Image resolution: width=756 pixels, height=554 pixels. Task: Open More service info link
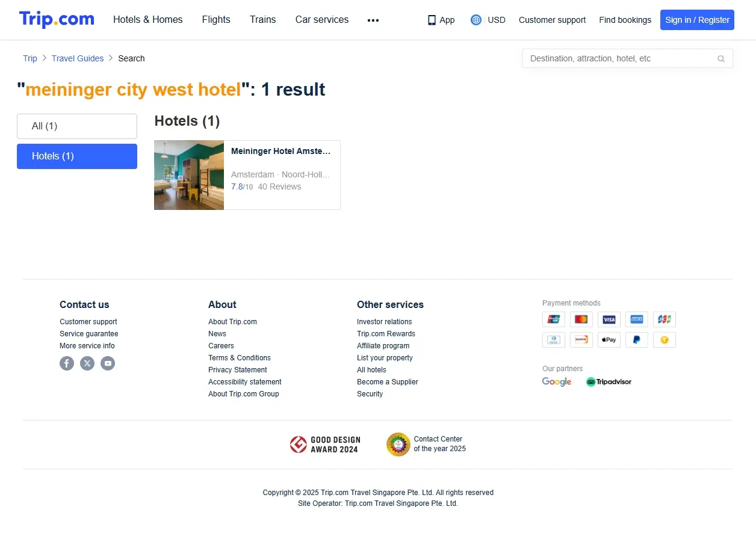tap(87, 346)
